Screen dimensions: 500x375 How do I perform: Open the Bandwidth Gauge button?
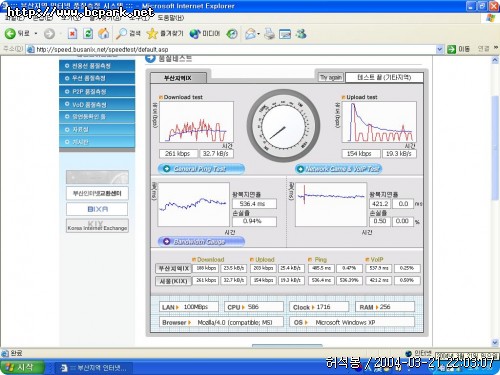pos(201,241)
